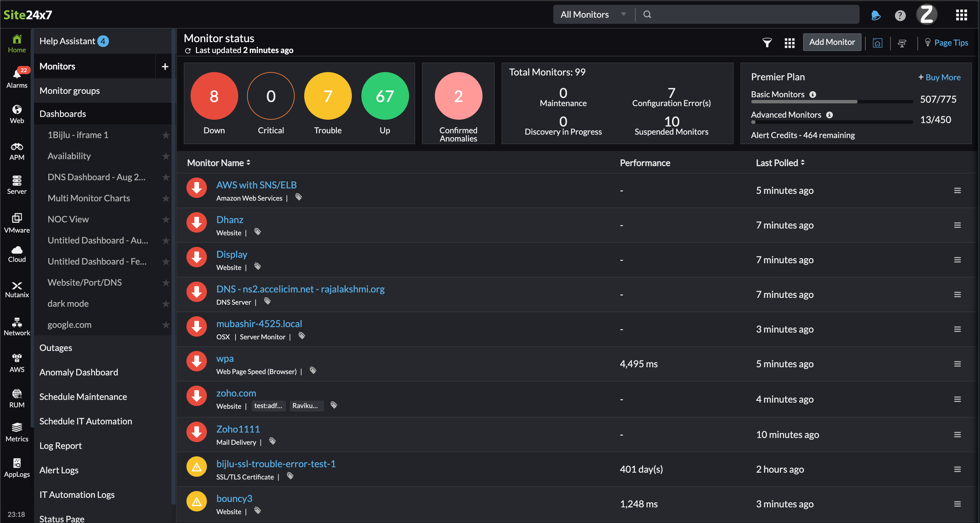Viewport: 980px width, 523px height.
Task: Click the tag icon for the Dhanz monitor
Action: [258, 232]
